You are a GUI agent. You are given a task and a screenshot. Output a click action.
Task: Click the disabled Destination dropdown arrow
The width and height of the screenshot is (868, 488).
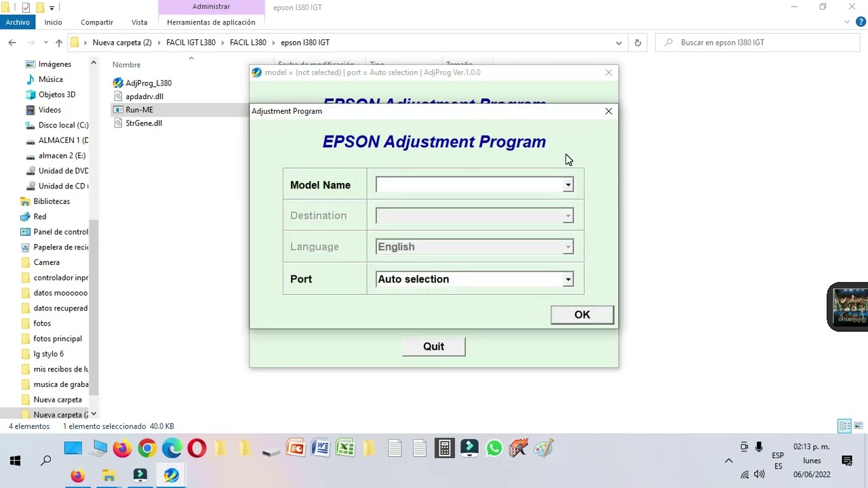[x=568, y=216]
